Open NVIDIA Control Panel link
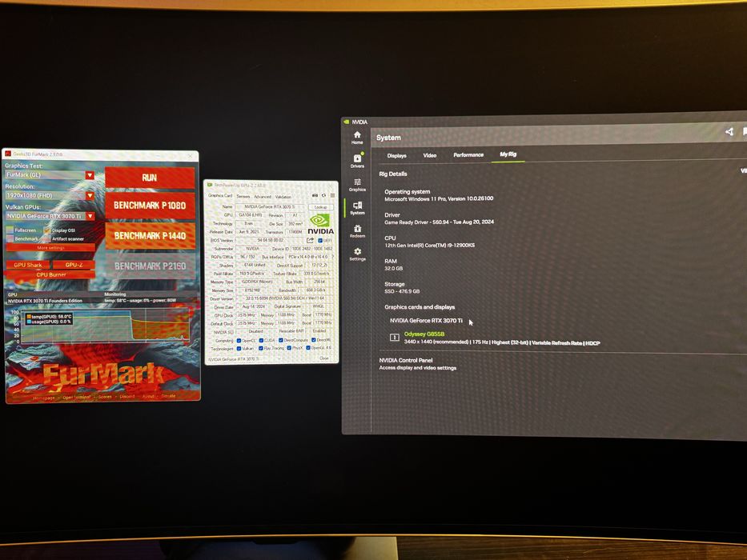This screenshot has width=747, height=560. click(x=405, y=361)
